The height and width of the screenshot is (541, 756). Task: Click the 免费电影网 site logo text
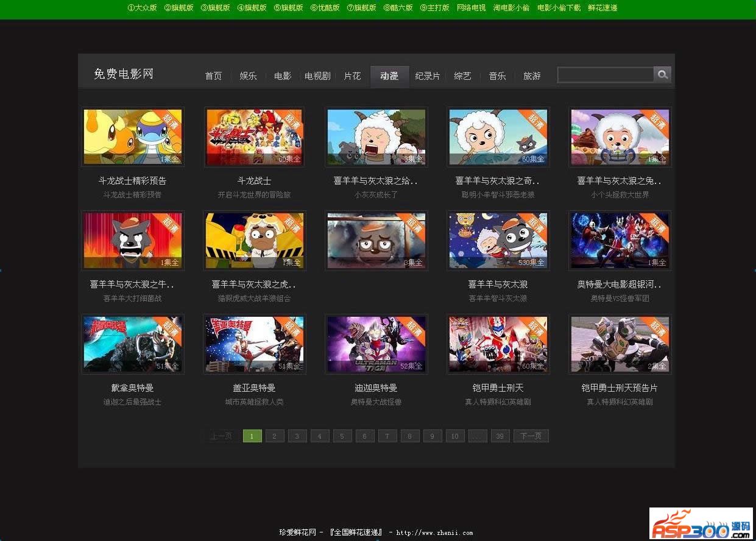coord(124,74)
